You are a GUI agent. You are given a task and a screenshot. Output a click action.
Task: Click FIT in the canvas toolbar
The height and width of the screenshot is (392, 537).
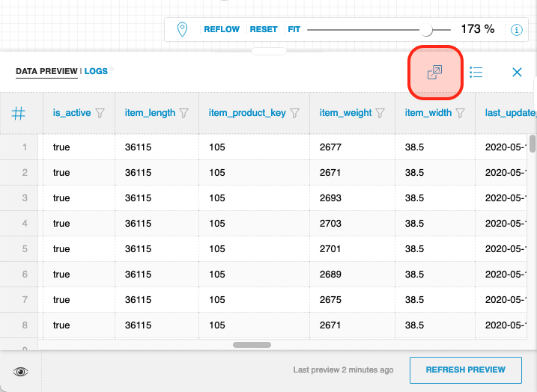[x=294, y=29]
